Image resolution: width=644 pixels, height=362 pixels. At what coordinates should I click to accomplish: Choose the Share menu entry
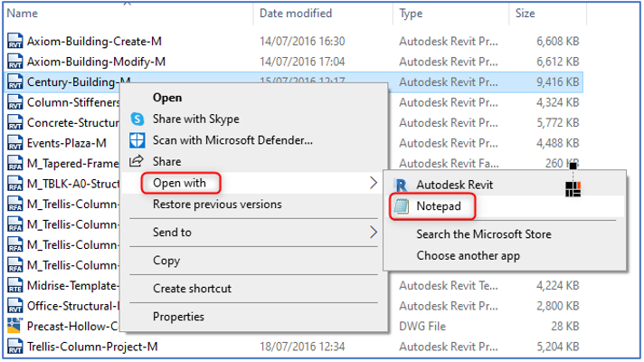[166, 161]
